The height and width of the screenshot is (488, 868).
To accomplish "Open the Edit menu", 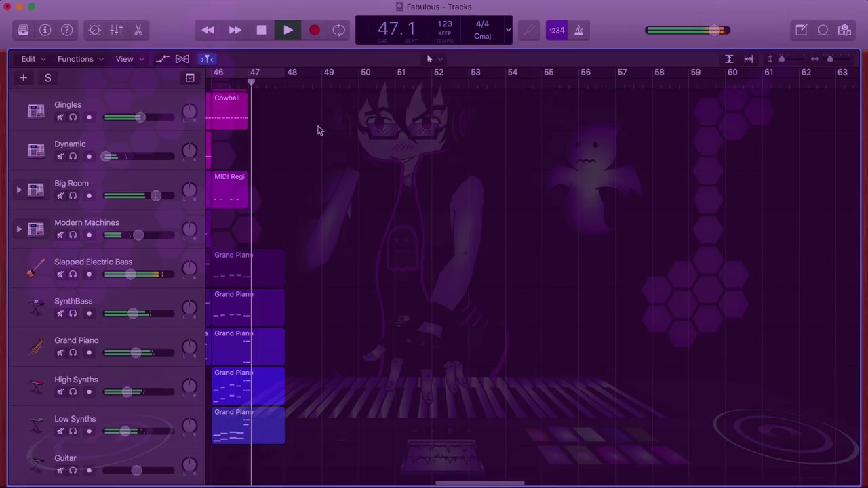I will [33, 59].
